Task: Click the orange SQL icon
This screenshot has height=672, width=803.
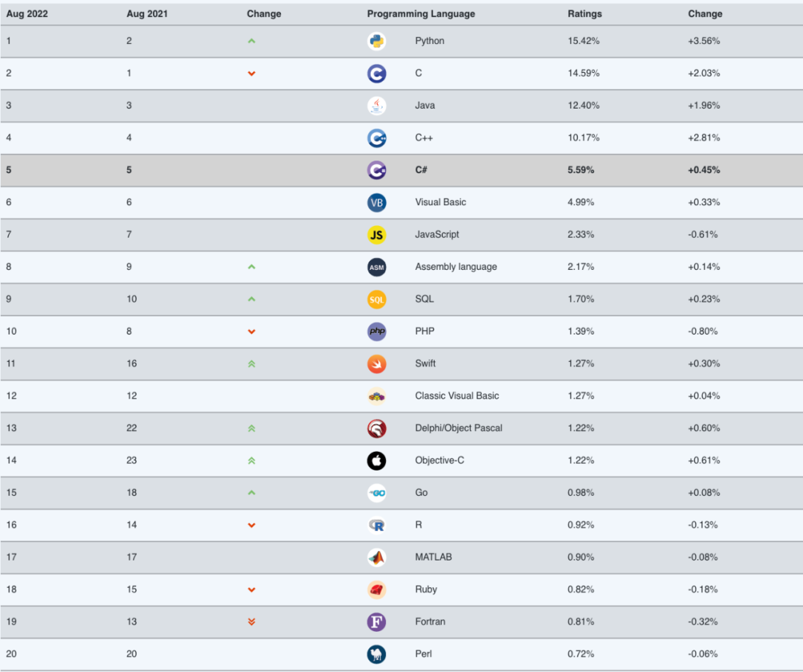Action: [376, 299]
